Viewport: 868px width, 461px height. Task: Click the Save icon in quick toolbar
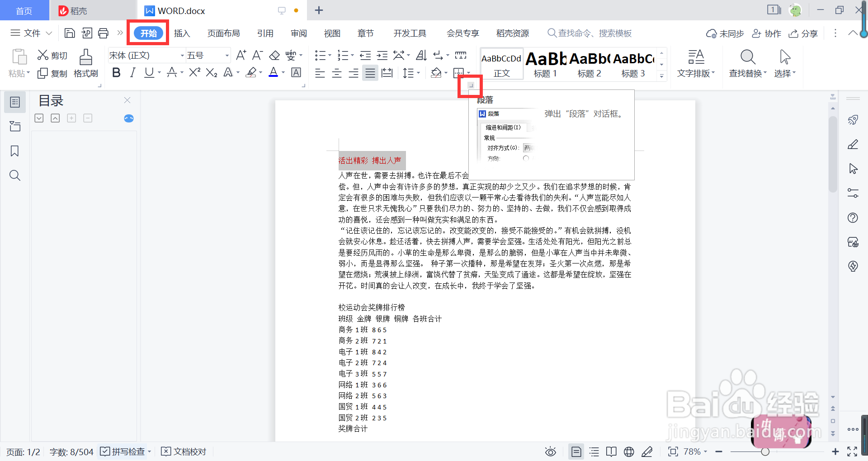coord(70,33)
